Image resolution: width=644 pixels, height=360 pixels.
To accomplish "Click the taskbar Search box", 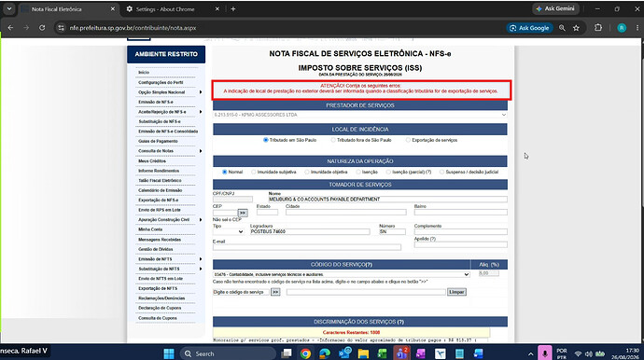I will tap(228, 353).
